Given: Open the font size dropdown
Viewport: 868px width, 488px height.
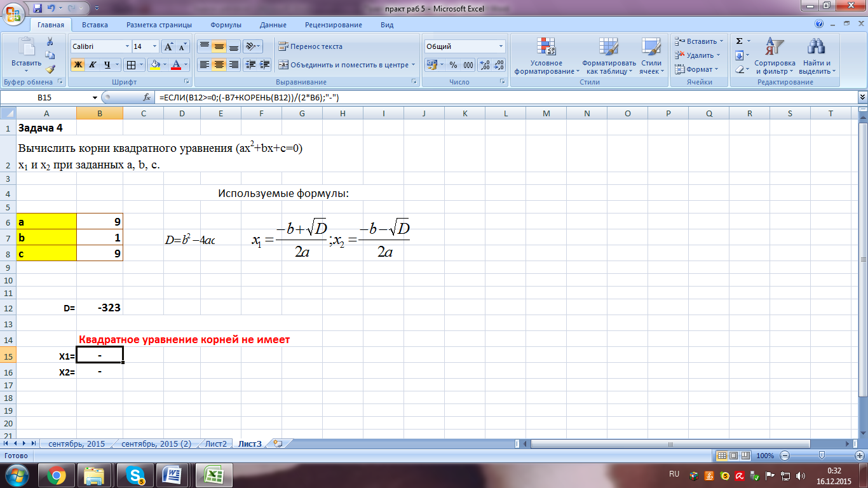Looking at the screenshot, I should pyautogui.click(x=154, y=46).
